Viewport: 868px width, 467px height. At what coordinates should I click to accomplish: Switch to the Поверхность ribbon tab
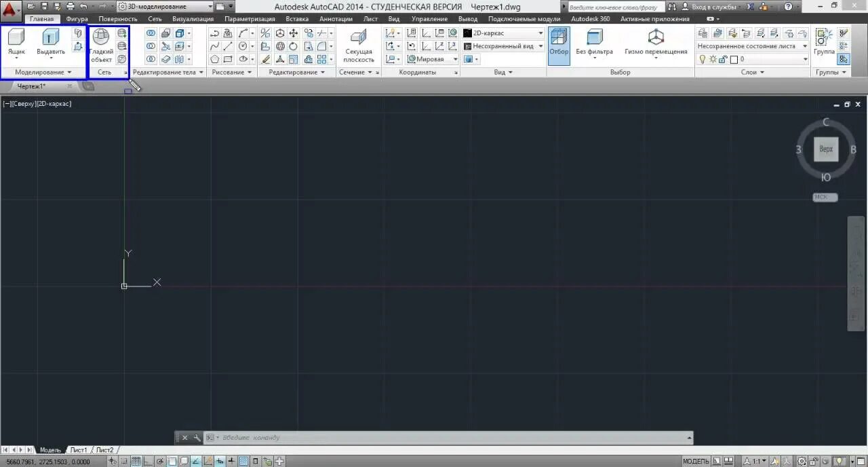coord(118,19)
